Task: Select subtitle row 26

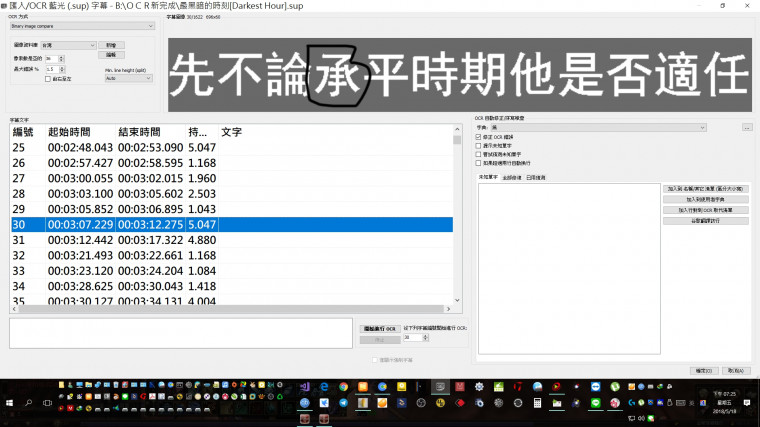Action: (x=232, y=163)
